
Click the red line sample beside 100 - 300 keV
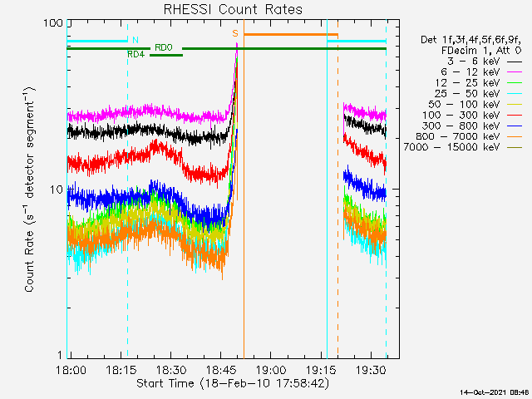(x=515, y=116)
